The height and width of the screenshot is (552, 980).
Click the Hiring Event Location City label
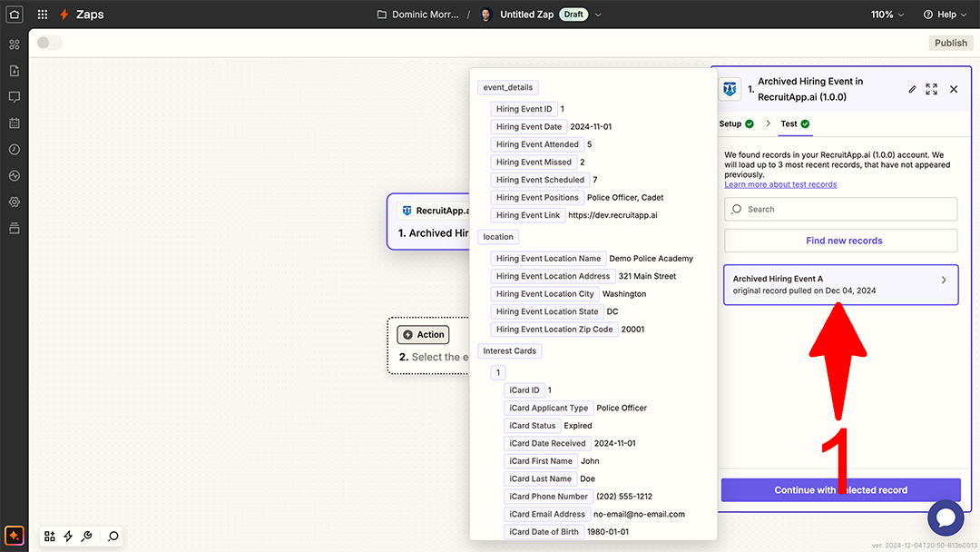(545, 294)
